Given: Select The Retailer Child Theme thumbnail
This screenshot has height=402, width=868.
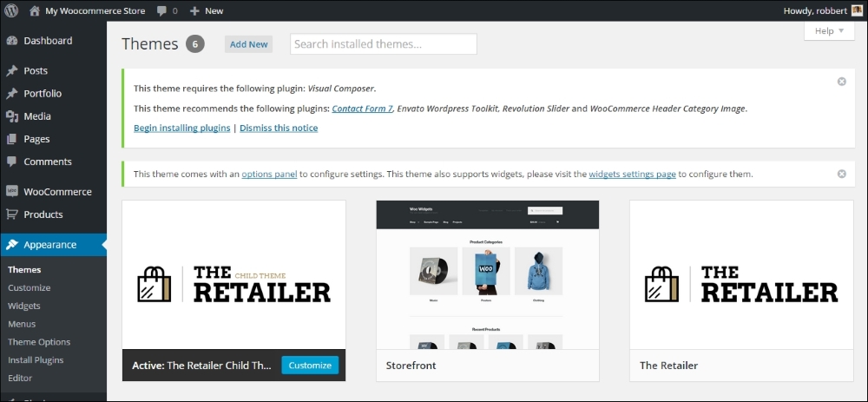Looking at the screenshot, I should point(233,274).
